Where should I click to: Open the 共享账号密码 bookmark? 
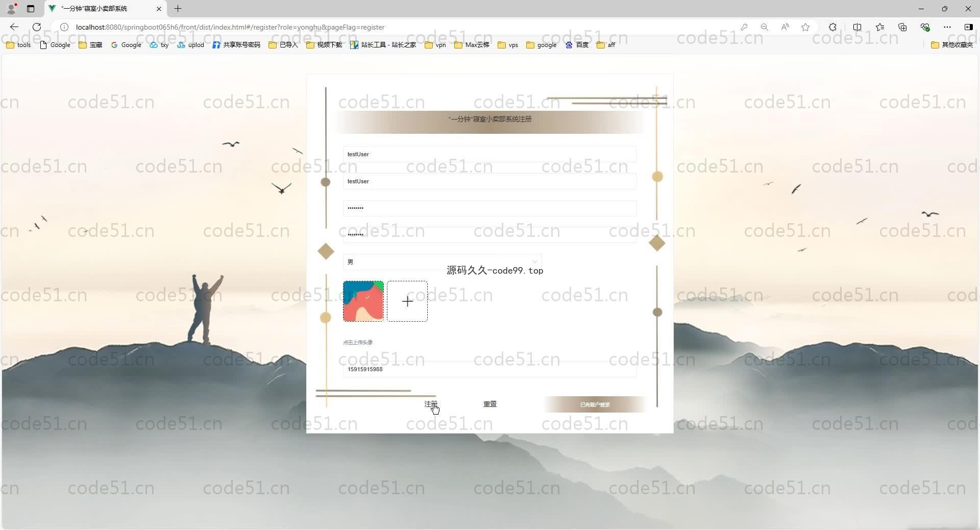236,45
